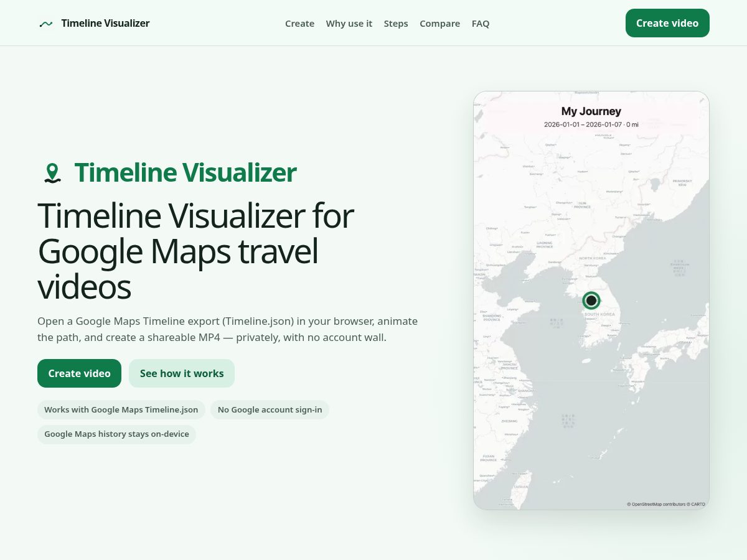Click the header Create video button
The height and width of the screenshot is (560, 747).
tap(667, 23)
